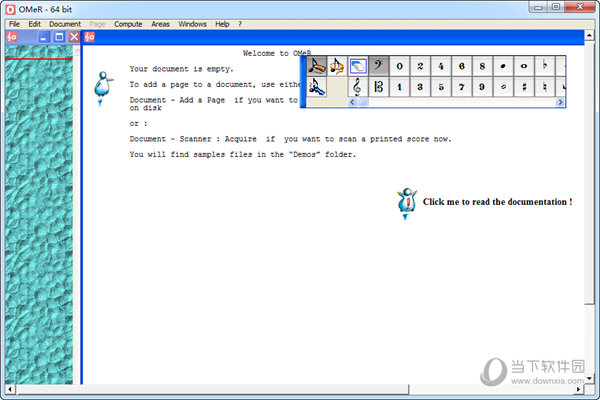Click the main vertical scrollbar down arrow
Viewport: 600px width, 400px height.
pyautogui.click(x=589, y=379)
